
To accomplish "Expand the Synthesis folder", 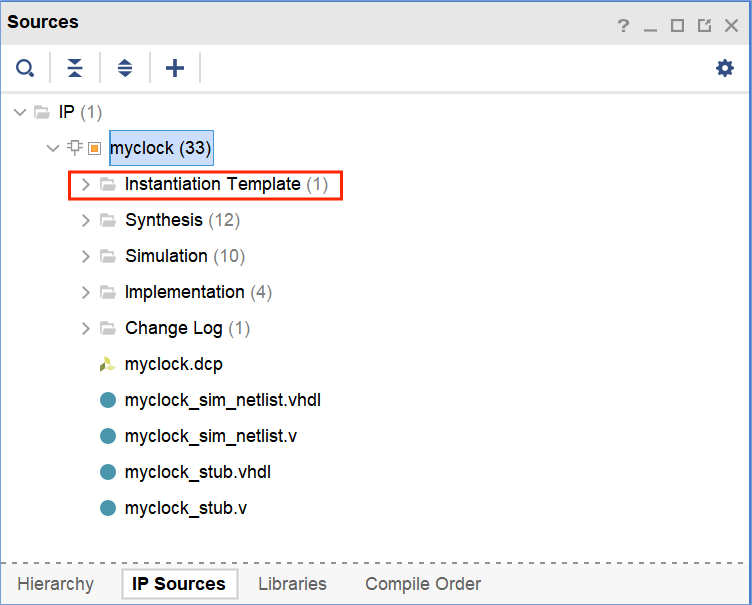I will click(85, 220).
